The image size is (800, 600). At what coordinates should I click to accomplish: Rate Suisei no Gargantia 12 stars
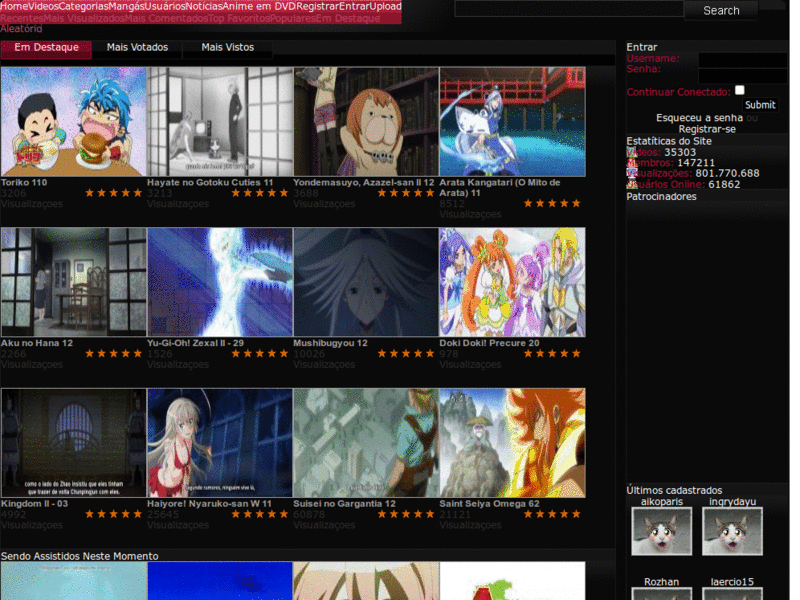(x=406, y=514)
